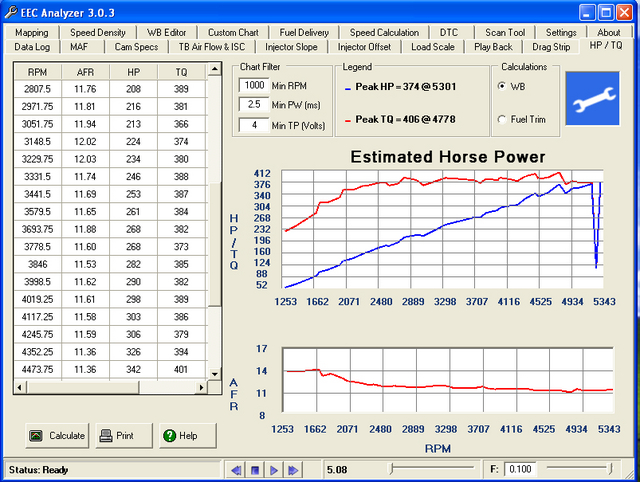Viewport: 640px width, 482px height.
Task: Click the F factor slider handle
Action: (611, 468)
